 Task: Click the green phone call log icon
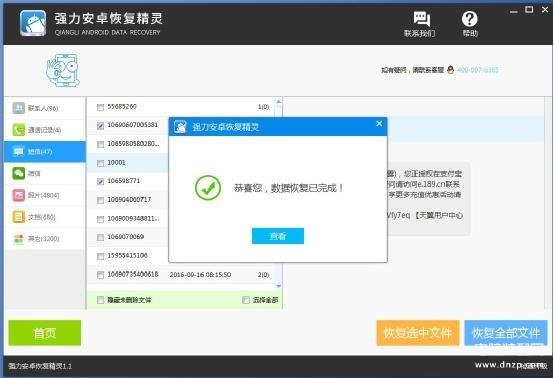tap(19, 130)
